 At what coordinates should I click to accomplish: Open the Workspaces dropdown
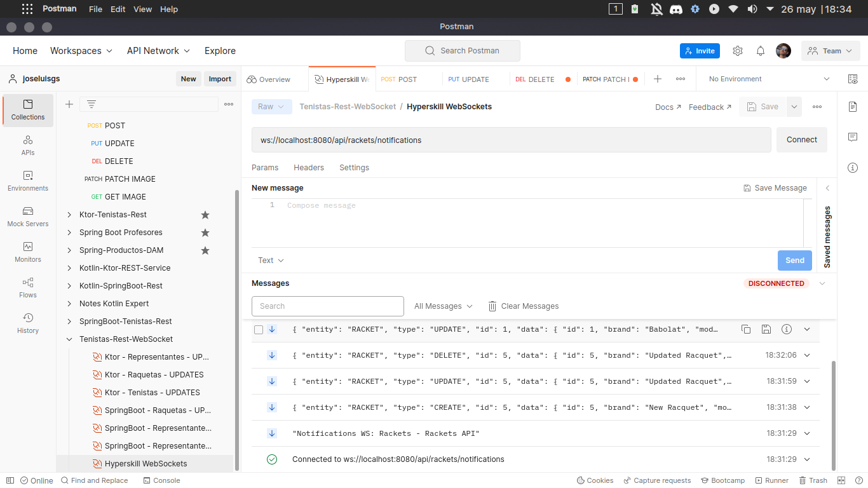point(81,51)
